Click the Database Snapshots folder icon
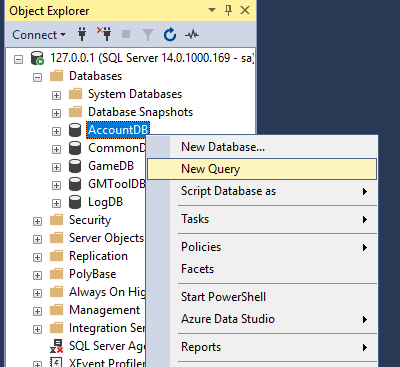 pyautogui.click(x=75, y=112)
